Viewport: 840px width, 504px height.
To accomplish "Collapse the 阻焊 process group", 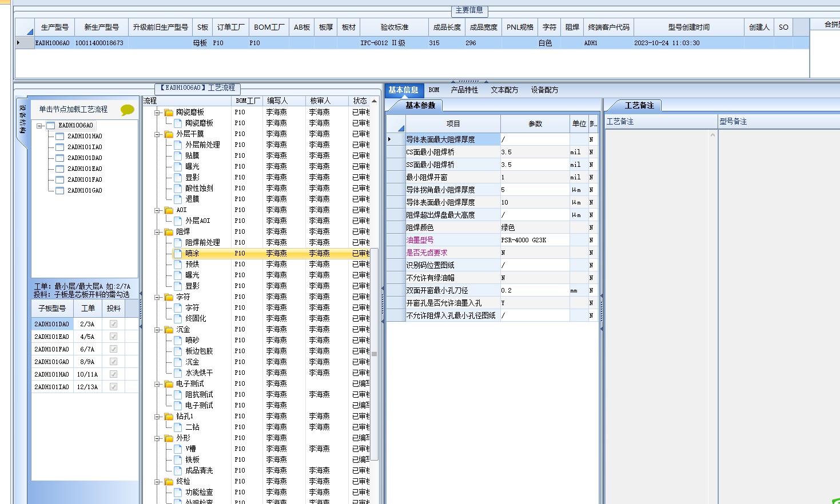I will (157, 232).
